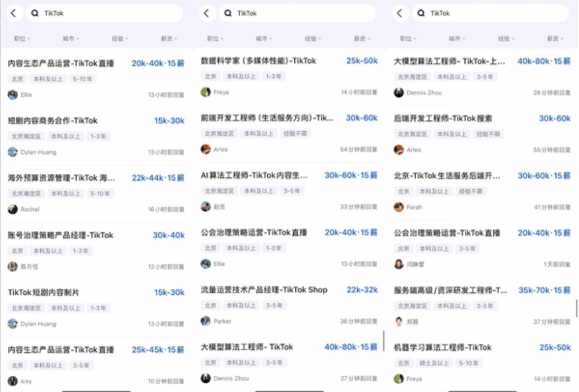Focus the TikTok search field in middle screen
The height and width of the screenshot is (392, 579).
pyautogui.click(x=297, y=13)
